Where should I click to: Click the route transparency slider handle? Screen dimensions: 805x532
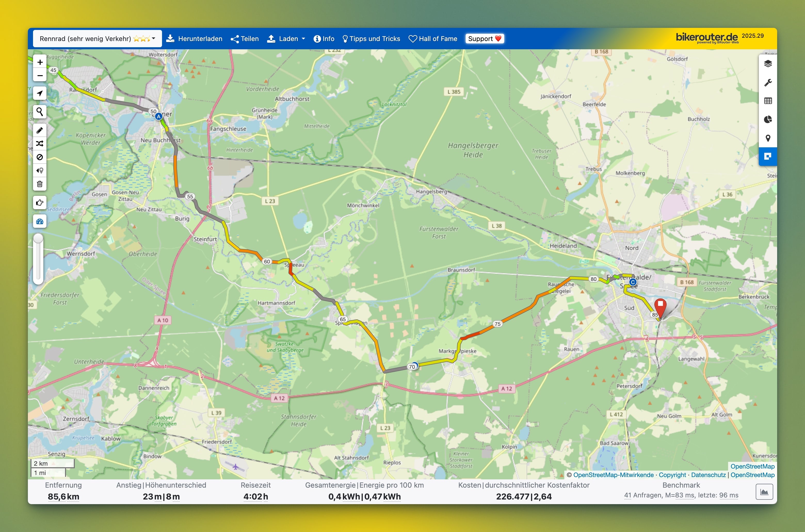click(38, 238)
